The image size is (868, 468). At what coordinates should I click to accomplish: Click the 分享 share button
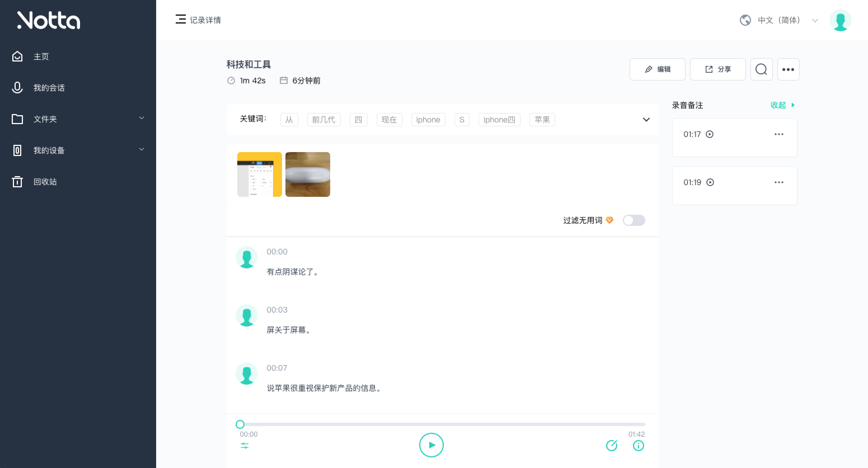[x=718, y=69]
